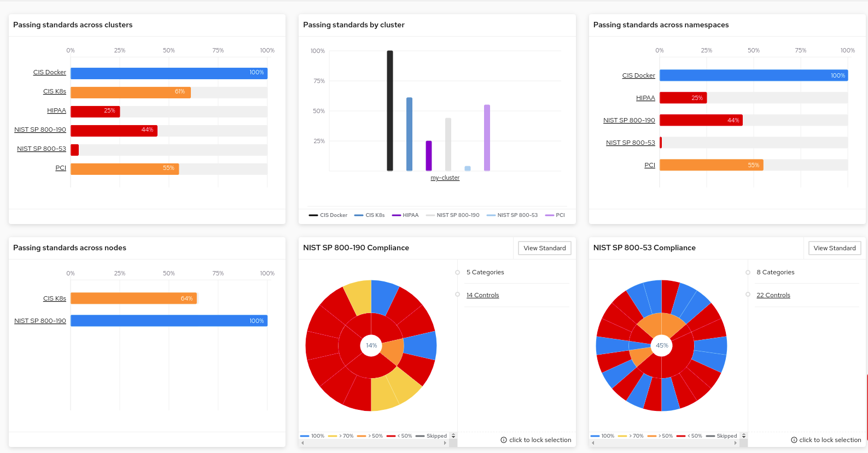The image size is (868, 453).
Task: Click the circle marker beside 22 Controls
Action: tap(748, 295)
